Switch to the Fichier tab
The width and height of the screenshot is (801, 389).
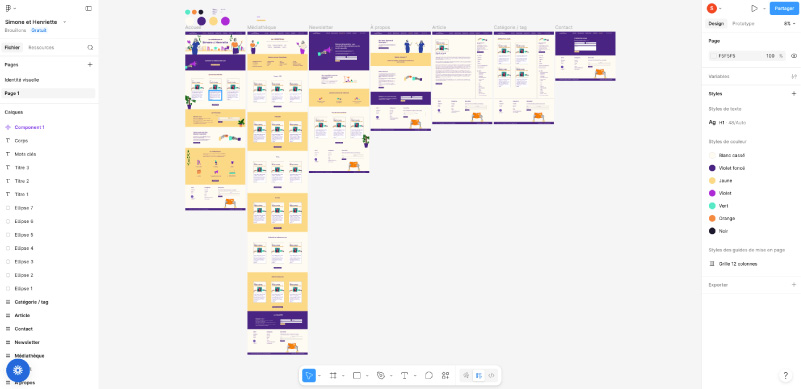pyautogui.click(x=12, y=48)
